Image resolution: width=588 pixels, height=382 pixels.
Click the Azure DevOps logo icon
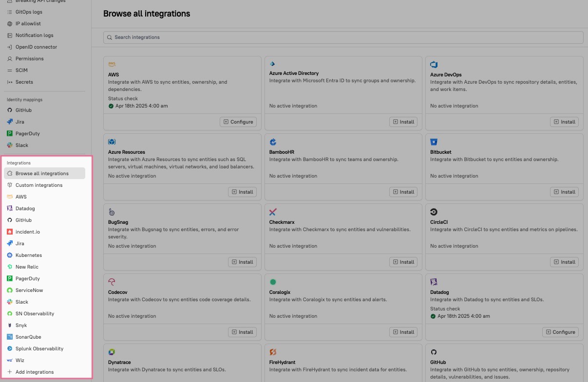[434, 64]
